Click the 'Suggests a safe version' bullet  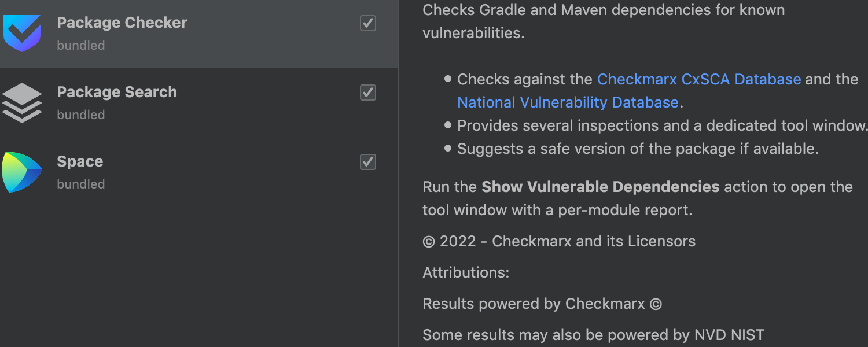(638, 149)
